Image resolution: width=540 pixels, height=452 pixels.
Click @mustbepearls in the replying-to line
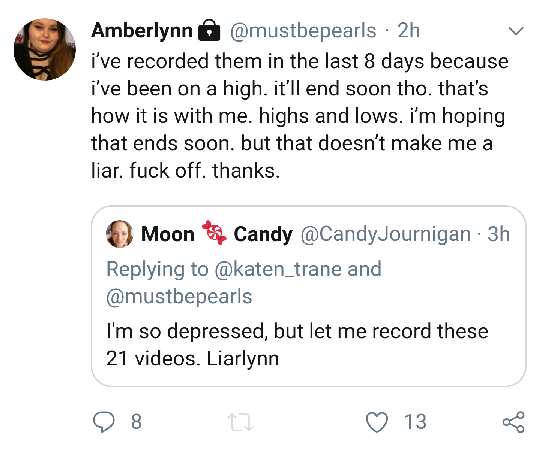tap(179, 297)
